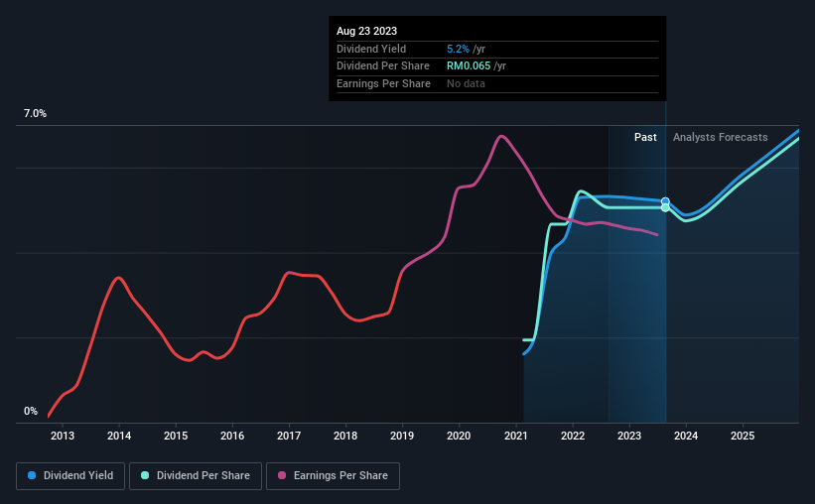815x504 pixels.
Task: Select the Past section label
Action: point(645,138)
